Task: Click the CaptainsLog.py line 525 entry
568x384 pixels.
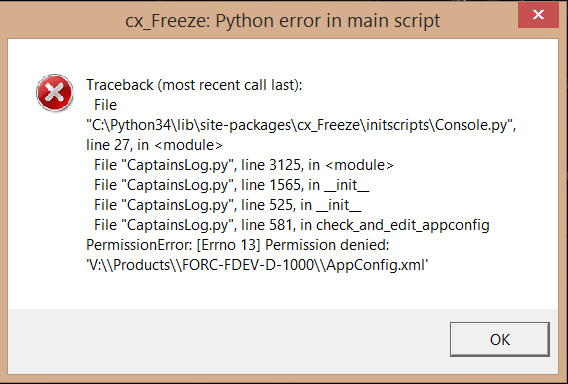Action: pyautogui.click(x=227, y=205)
